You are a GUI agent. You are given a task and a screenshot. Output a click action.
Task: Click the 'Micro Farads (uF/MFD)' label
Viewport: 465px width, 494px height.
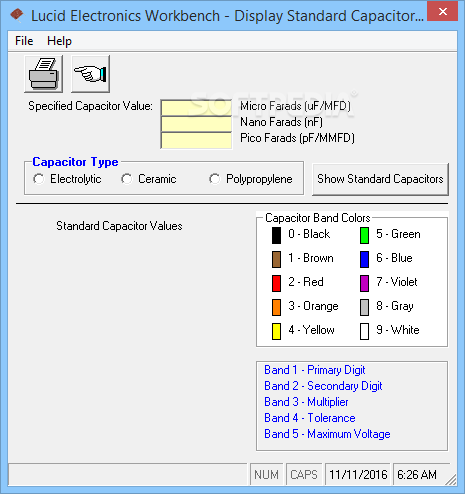[295, 106]
